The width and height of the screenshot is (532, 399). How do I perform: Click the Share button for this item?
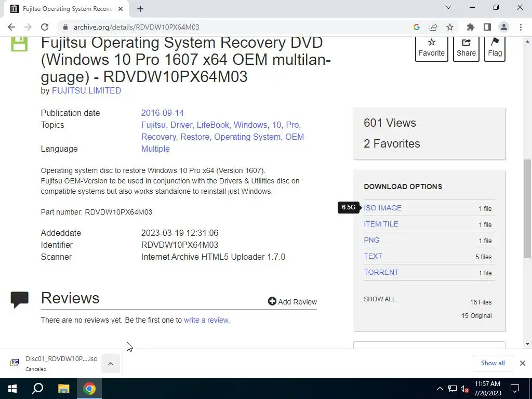click(x=466, y=48)
